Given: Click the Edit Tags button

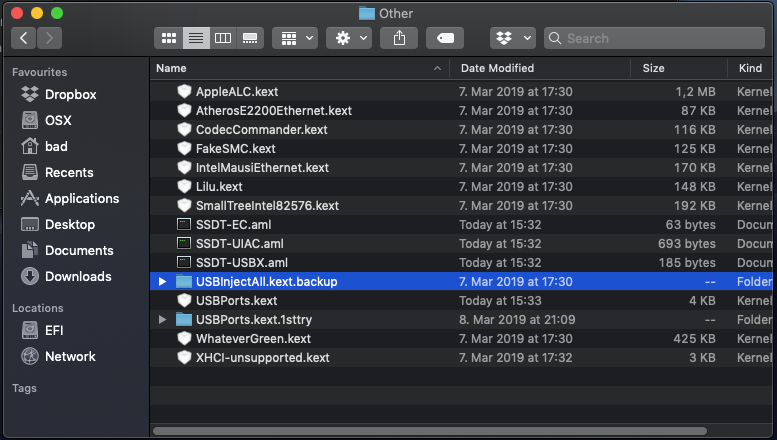Looking at the screenshot, I should coord(445,38).
